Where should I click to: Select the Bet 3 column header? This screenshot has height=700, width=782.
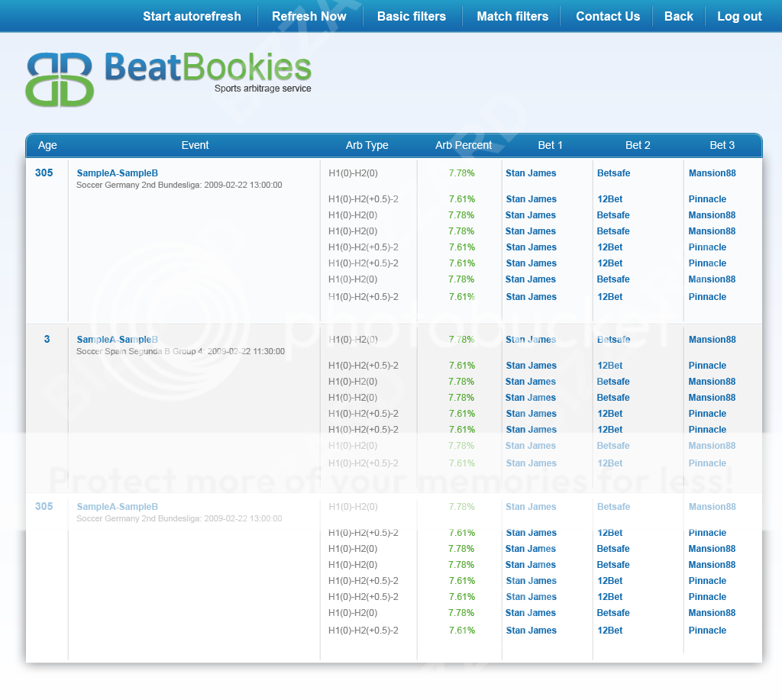[x=722, y=145]
